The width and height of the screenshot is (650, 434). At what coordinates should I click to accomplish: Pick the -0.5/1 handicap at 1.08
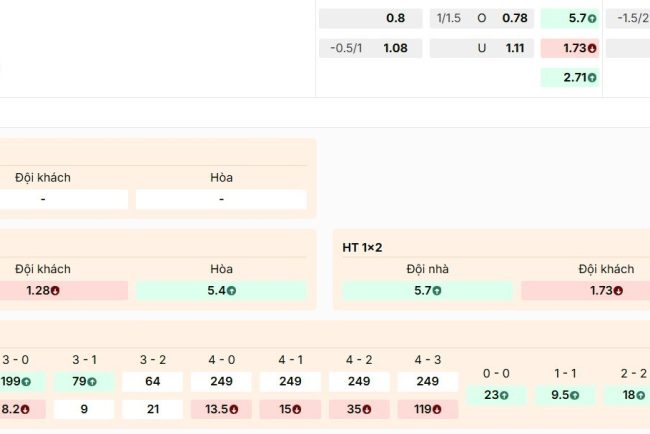(369, 47)
